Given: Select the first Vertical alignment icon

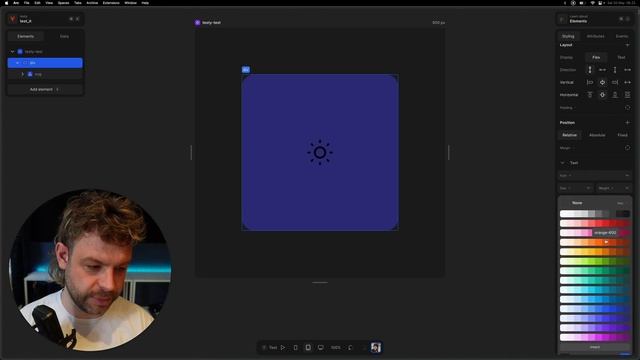Looking at the screenshot, I should 590,82.
